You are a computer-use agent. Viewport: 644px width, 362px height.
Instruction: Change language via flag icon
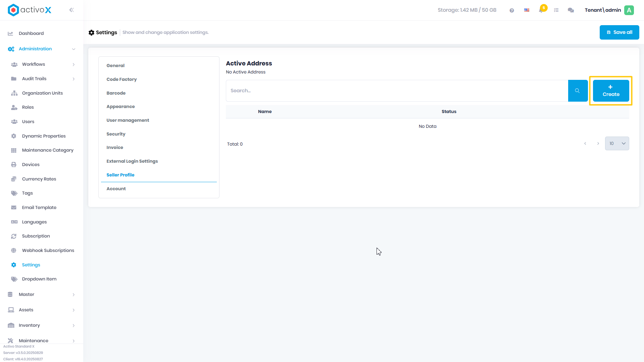pyautogui.click(x=527, y=10)
